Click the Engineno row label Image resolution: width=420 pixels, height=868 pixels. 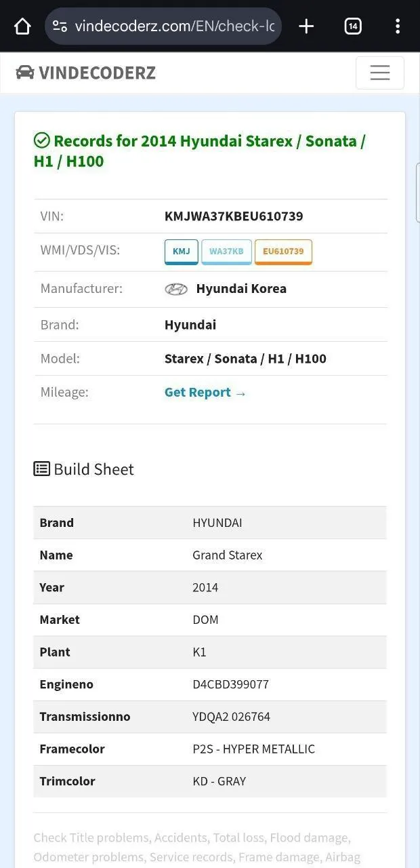[66, 685]
